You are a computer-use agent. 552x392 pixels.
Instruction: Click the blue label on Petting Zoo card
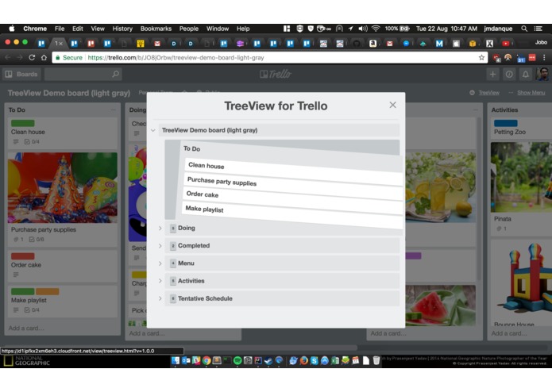tap(505, 123)
